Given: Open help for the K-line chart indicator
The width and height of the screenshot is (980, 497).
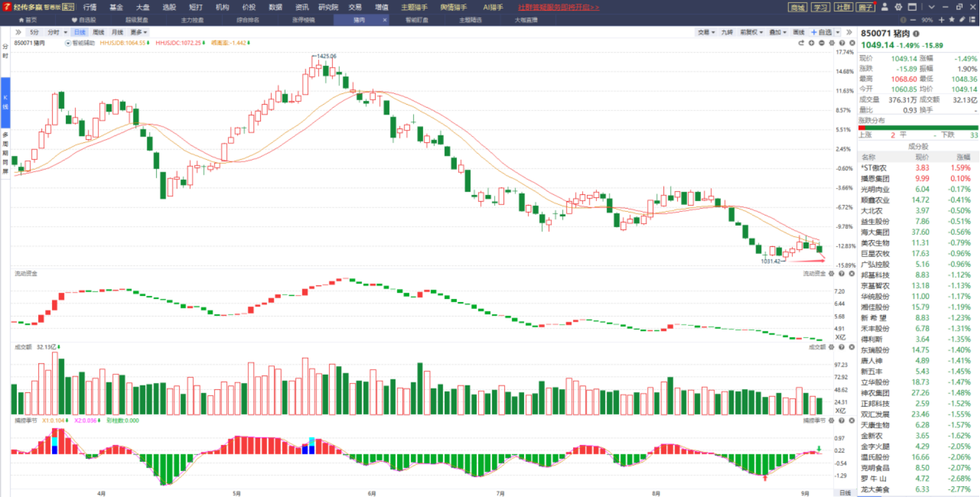Looking at the screenshot, I should click(x=842, y=43).
